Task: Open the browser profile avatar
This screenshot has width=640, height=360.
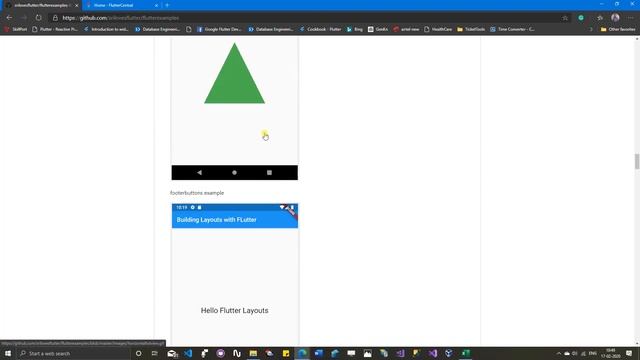Action: (x=615, y=18)
